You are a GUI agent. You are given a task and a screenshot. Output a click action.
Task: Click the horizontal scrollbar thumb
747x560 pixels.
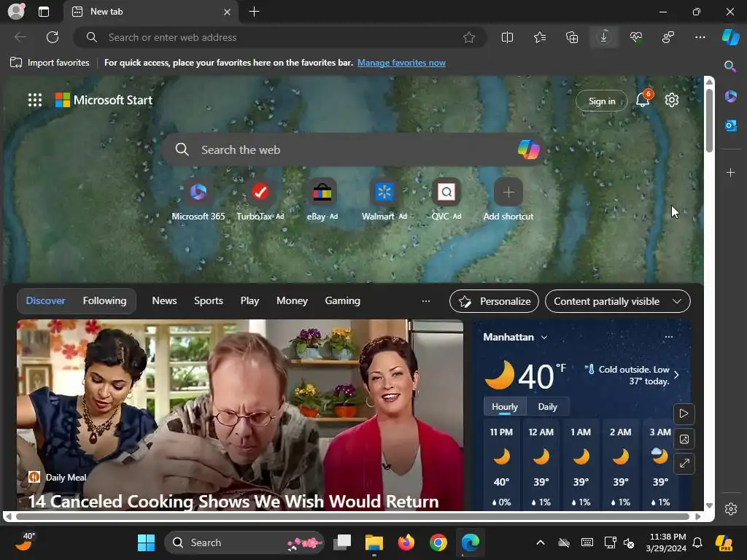pyautogui.click(x=352, y=517)
